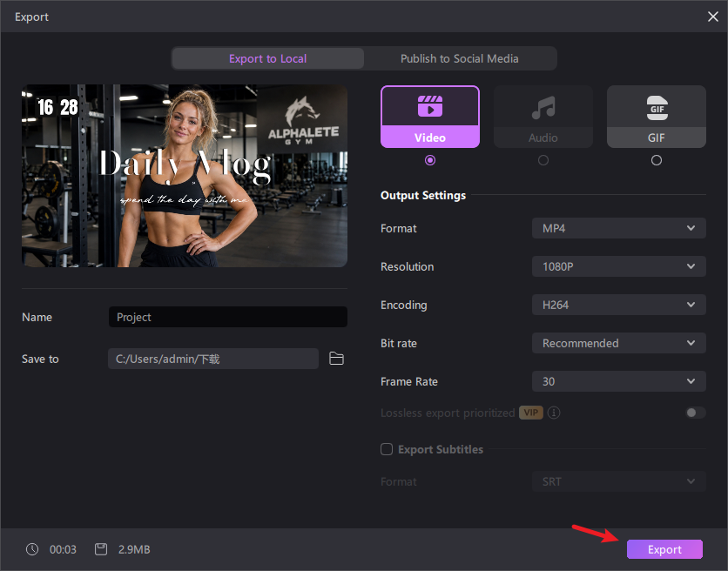Image resolution: width=728 pixels, height=571 pixels.
Task: Click the 2.9MB file size text
Action: pos(134,549)
